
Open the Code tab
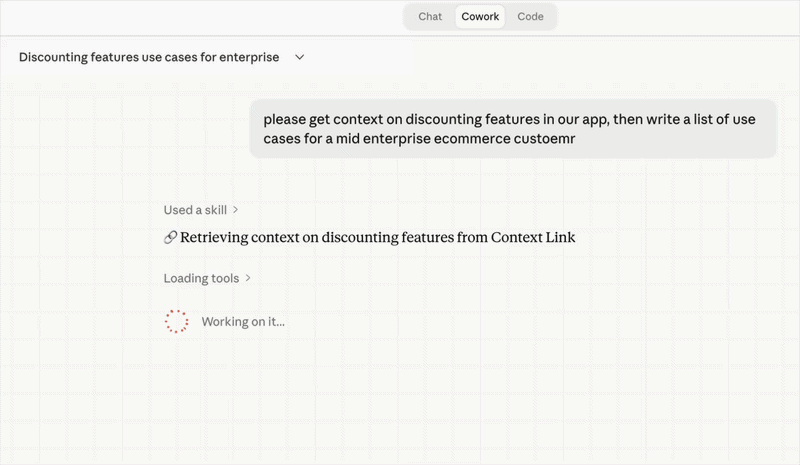[x=530, y=17]
